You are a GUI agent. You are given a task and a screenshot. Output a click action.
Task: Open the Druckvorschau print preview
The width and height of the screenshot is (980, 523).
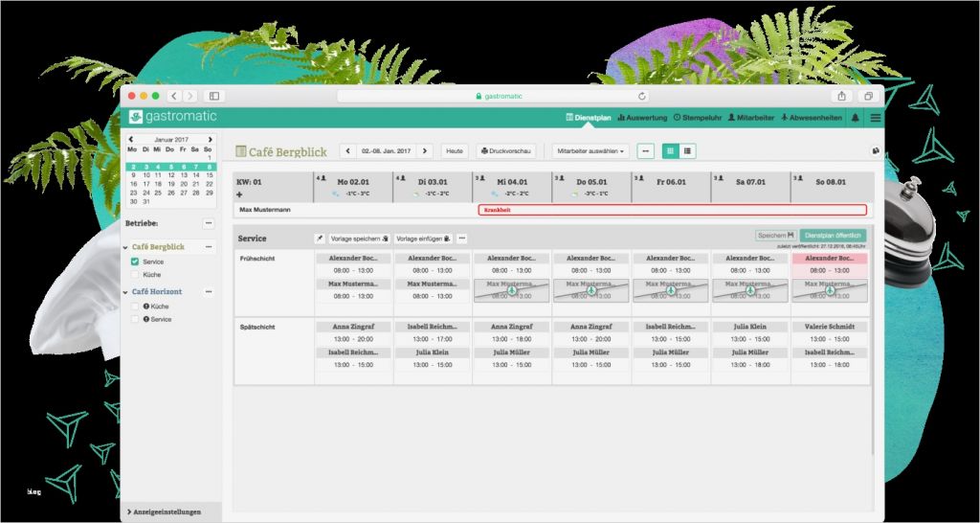coord(506,150)
